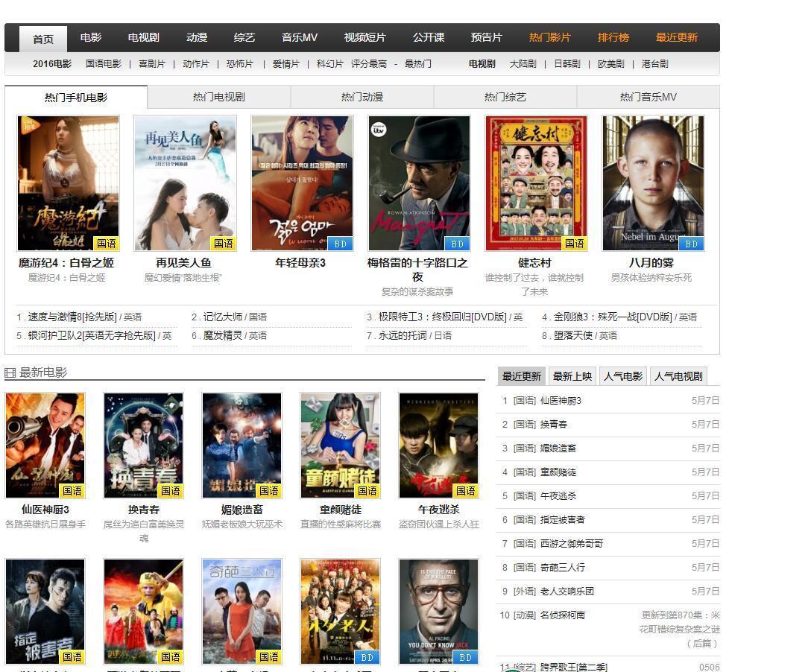Open 记忆大师 in the hot list
The image size is (811, 672).
coord(224,317)
